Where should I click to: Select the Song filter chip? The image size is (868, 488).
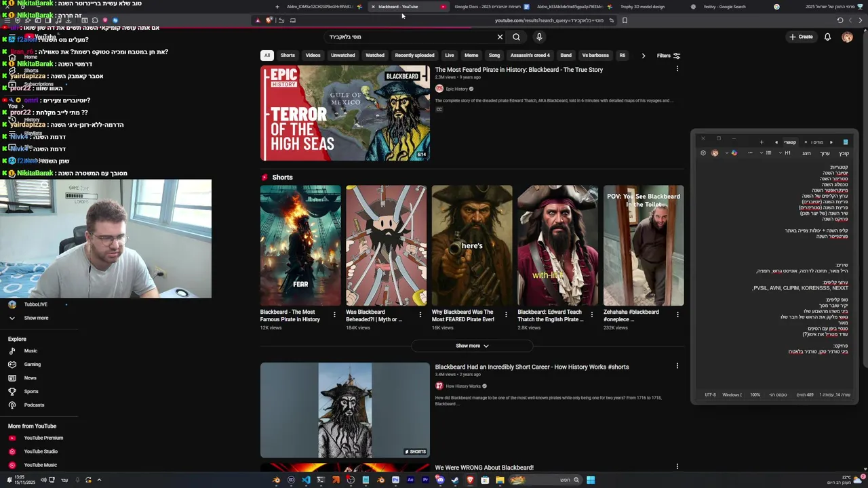(494, 56)
